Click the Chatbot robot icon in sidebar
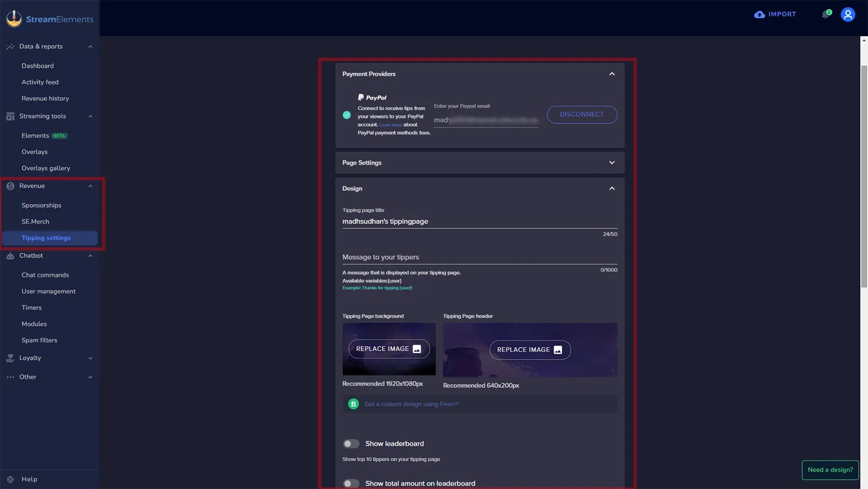 click(x=10, y=255)
